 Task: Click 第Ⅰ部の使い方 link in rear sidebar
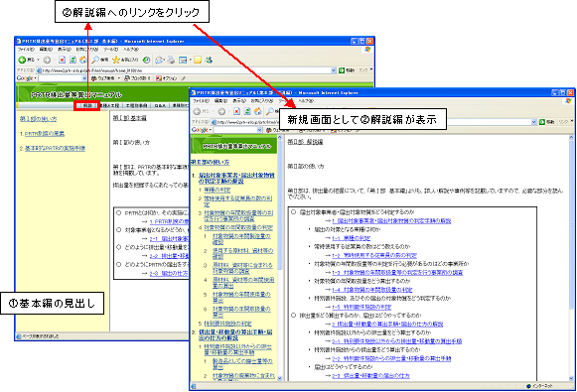click(x=39, y=119)
